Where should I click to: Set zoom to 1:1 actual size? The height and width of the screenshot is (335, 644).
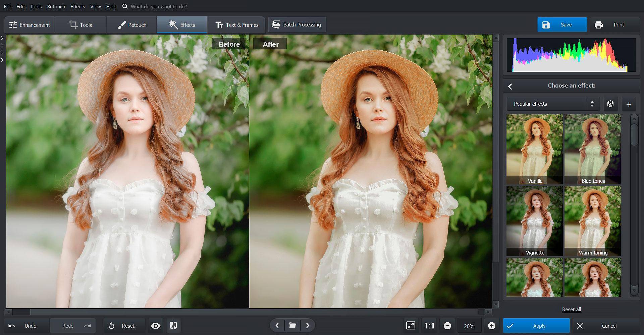(429, 326)
